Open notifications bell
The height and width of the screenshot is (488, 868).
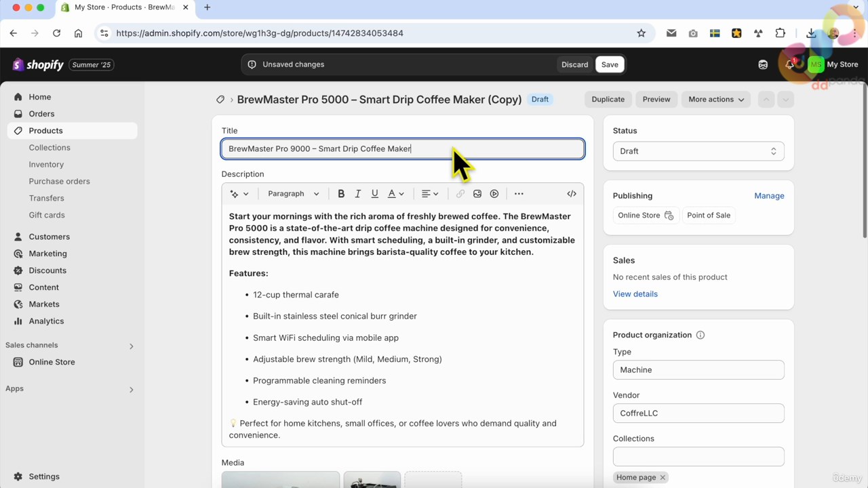[x=790, y=64]
